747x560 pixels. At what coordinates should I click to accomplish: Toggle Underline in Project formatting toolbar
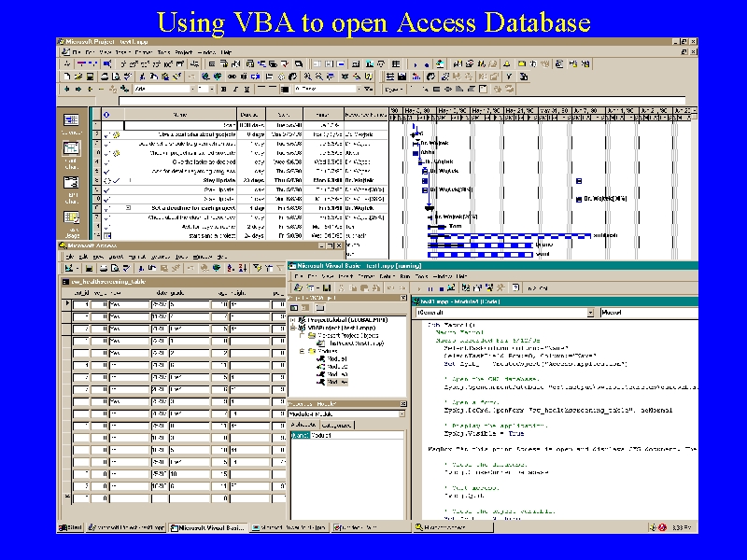pos(247,89)
